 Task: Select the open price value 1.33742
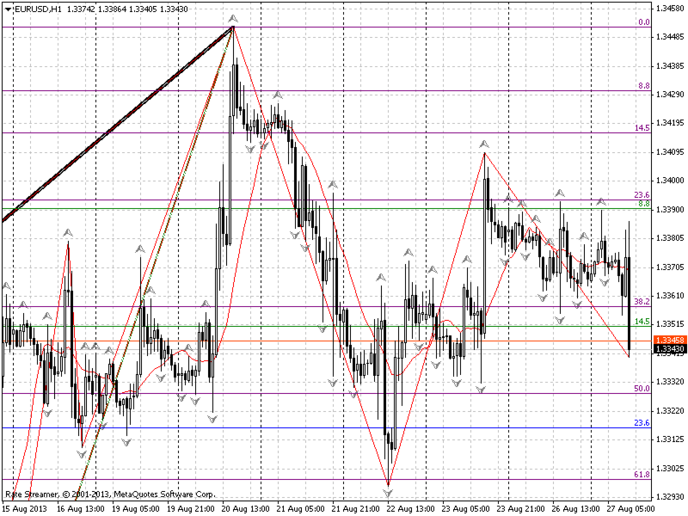(81, 9)
